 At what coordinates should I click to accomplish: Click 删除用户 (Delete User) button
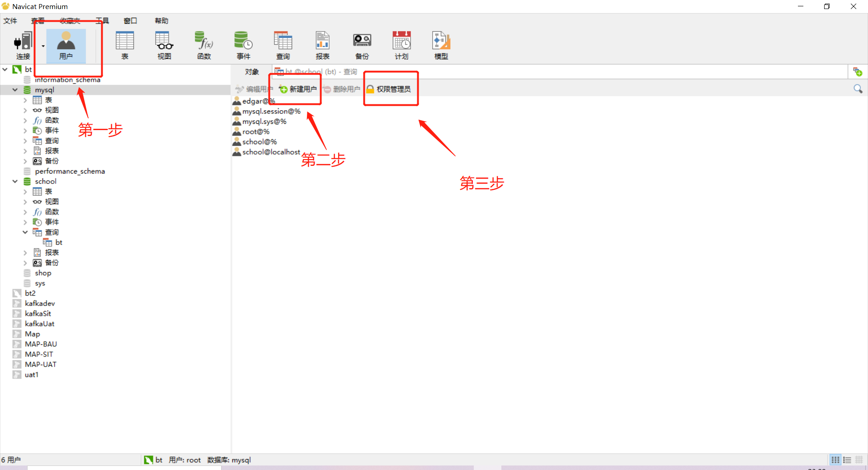click(342, 89)
